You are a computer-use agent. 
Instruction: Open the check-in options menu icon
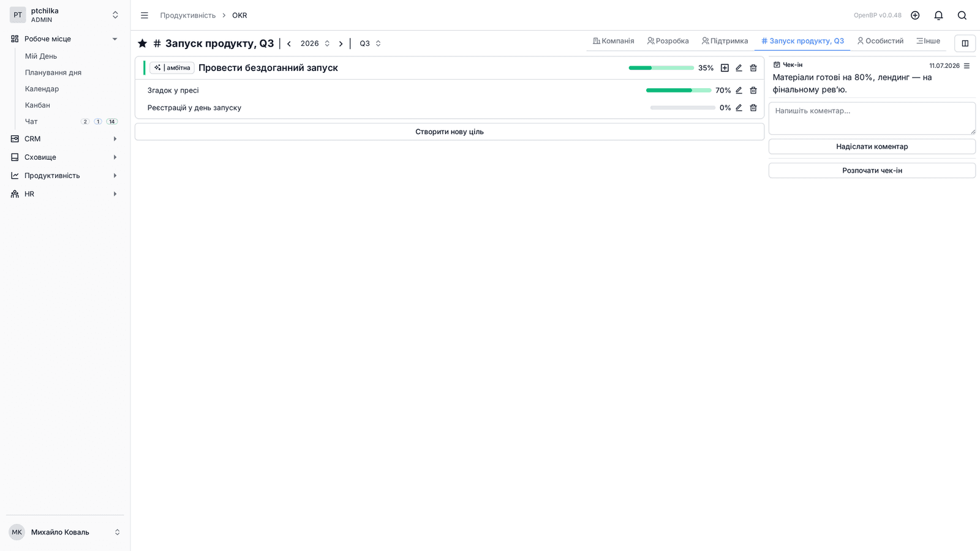(967, 66)
